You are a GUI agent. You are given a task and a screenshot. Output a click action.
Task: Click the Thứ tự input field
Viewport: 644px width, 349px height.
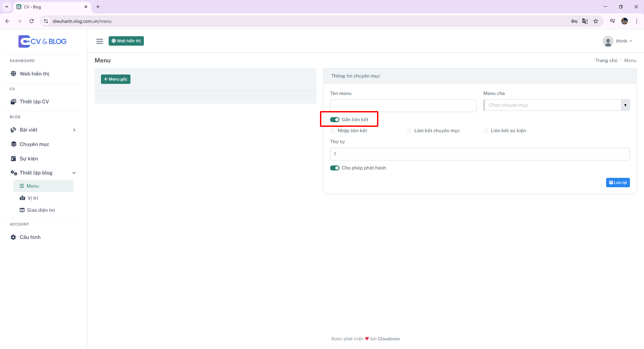click(x=480, y=154)
